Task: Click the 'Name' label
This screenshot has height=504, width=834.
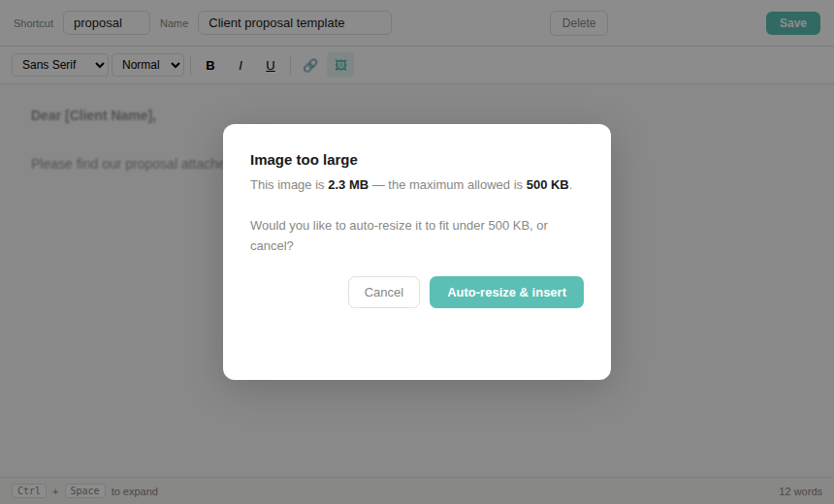Action: click(174, 23)
